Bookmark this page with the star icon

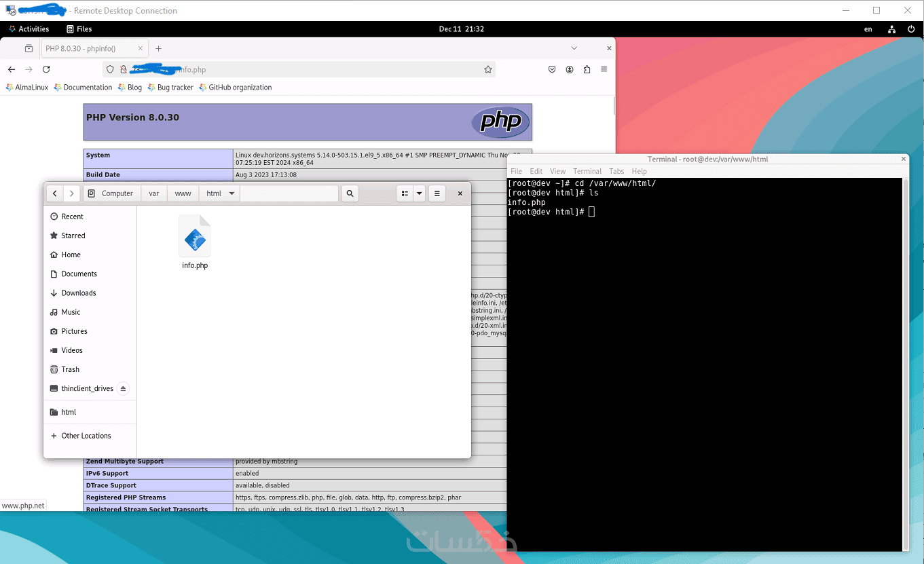[x=487, y=69]
